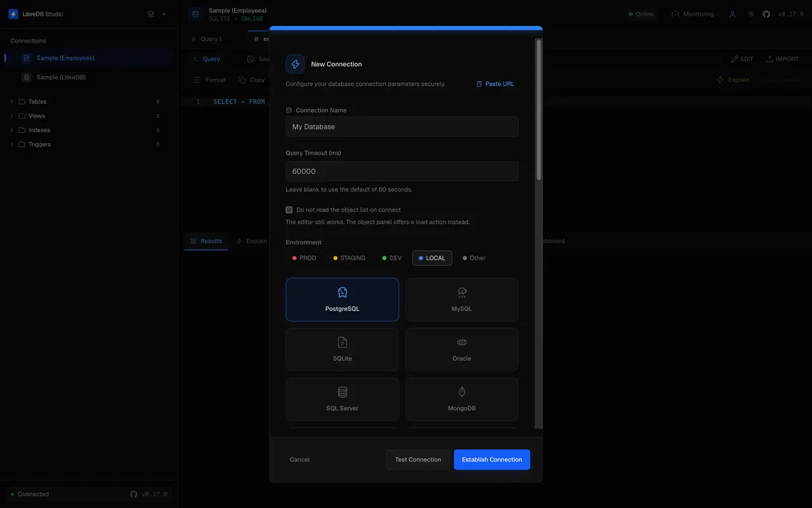Screen dimensions: 812x508
Task: Enable 'Do not read the object list' checkbox
Action: [289, 210]
